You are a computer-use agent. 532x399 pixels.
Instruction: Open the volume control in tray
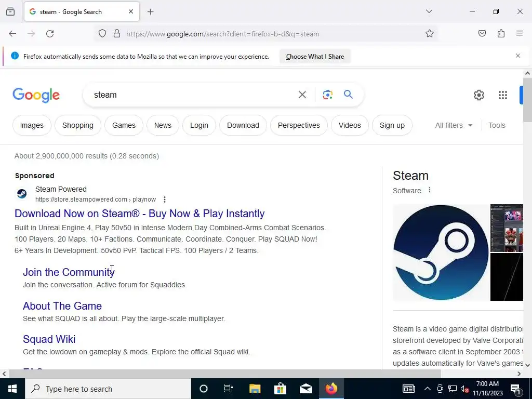pos(464,389)
